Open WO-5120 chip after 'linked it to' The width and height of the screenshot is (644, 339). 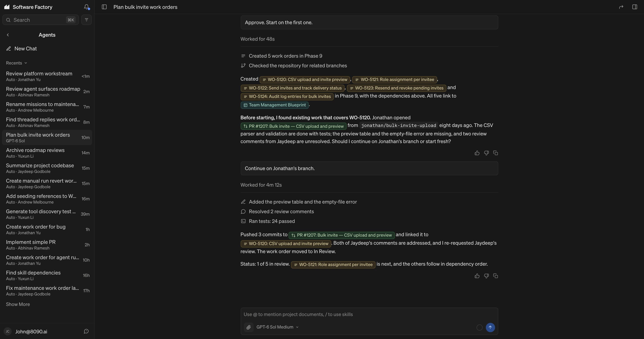286,244
